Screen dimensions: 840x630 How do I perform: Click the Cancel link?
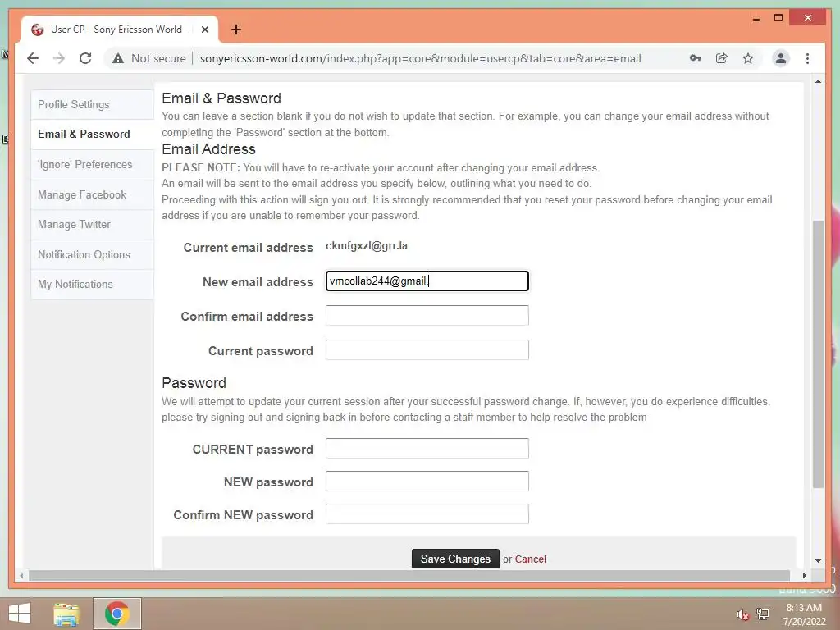(531, 559)
